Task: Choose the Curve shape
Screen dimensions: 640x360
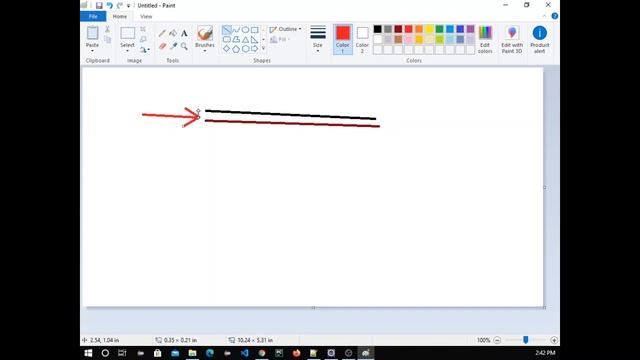Action: (236, 30)
